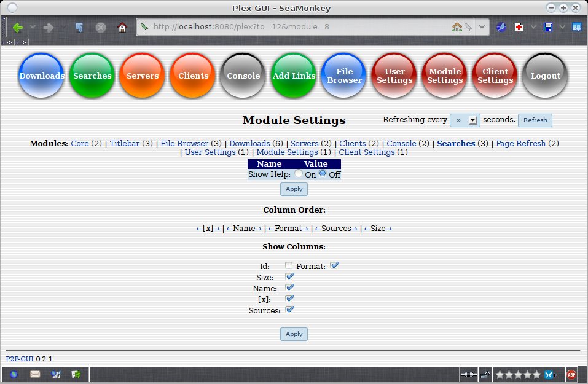This screenshot has height=384, width=588.
Task: Open the bold Searches module link
Action: (x=456, y=144)
